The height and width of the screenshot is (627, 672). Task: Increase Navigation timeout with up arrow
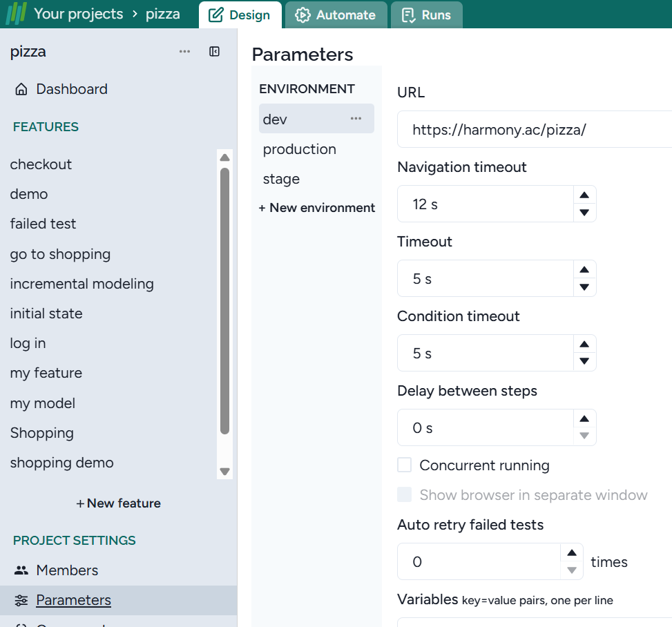[584, 195]
